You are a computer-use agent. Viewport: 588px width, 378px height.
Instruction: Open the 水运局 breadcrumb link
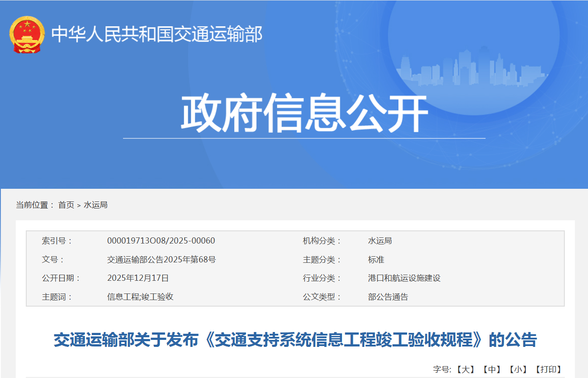[x=95, y=205]
